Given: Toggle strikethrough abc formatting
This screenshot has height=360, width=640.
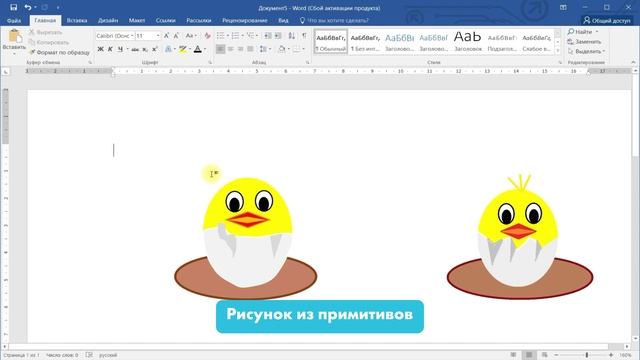Looking at the screenshot, I should point(135,49).
